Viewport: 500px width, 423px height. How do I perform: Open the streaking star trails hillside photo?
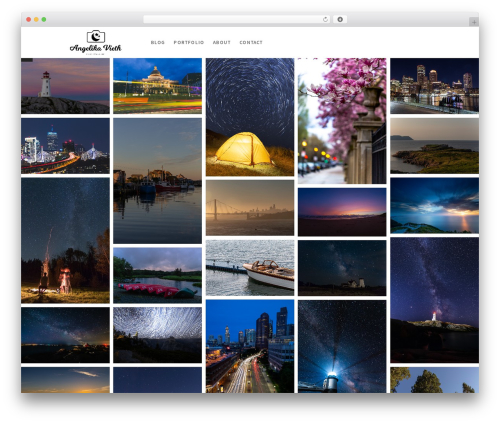tap(157, 335)
